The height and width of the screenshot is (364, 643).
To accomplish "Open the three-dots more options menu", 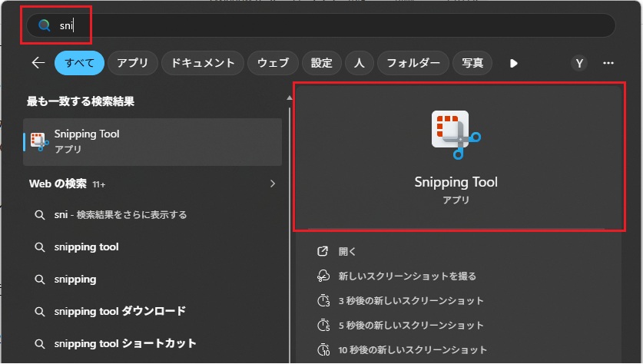I will coord(608,63).
